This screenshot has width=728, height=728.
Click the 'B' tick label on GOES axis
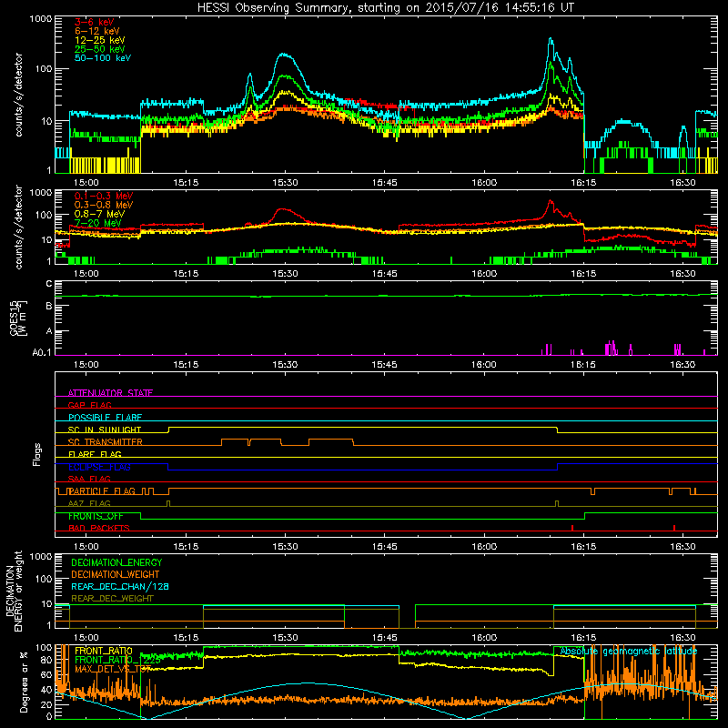click(x=49, y=306)
